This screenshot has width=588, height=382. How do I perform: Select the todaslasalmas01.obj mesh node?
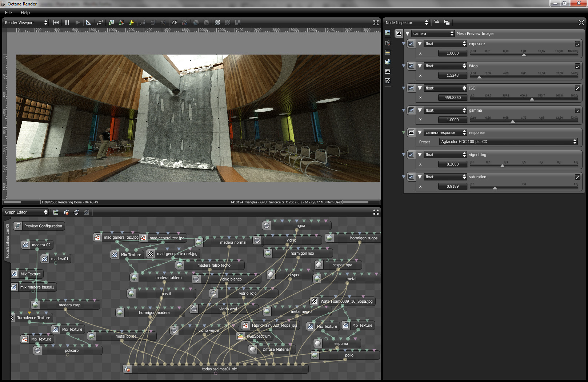click(216, 369)
